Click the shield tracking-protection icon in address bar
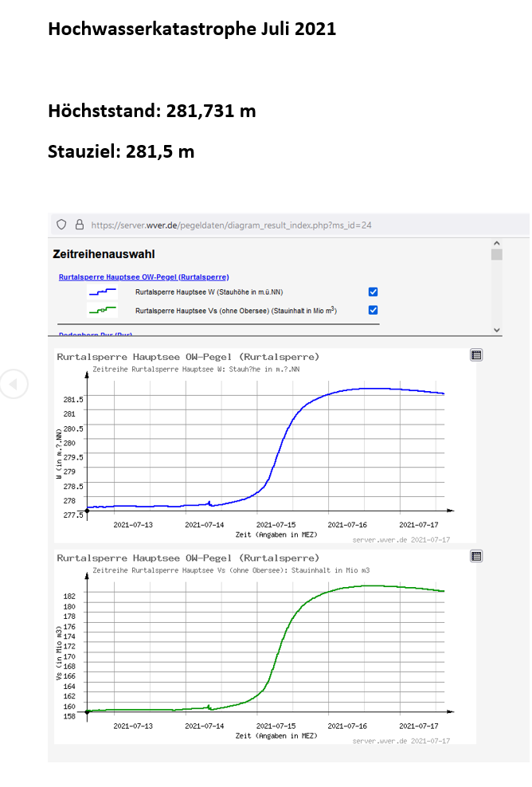This screenshot has width=532, height=787. click(x=61, y=225)
